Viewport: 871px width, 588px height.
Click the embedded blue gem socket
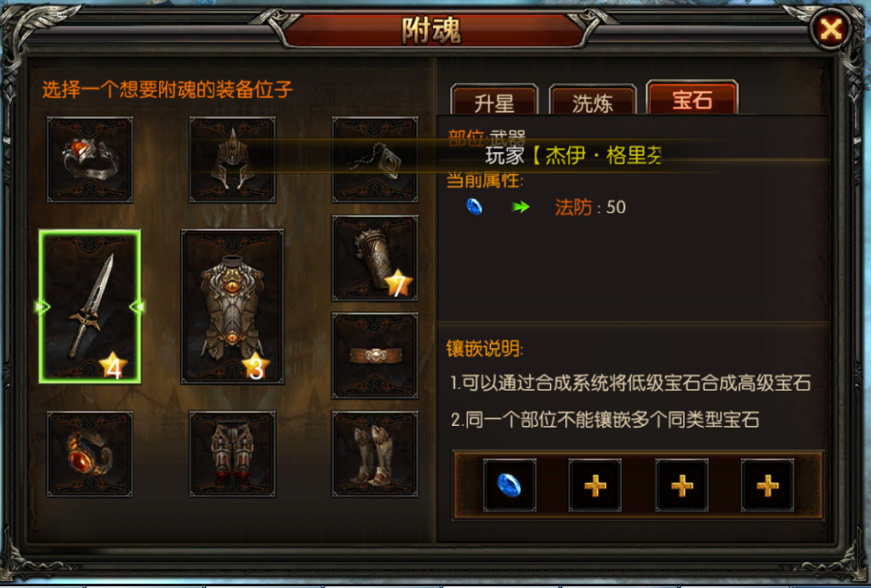[x=510, y=486]
